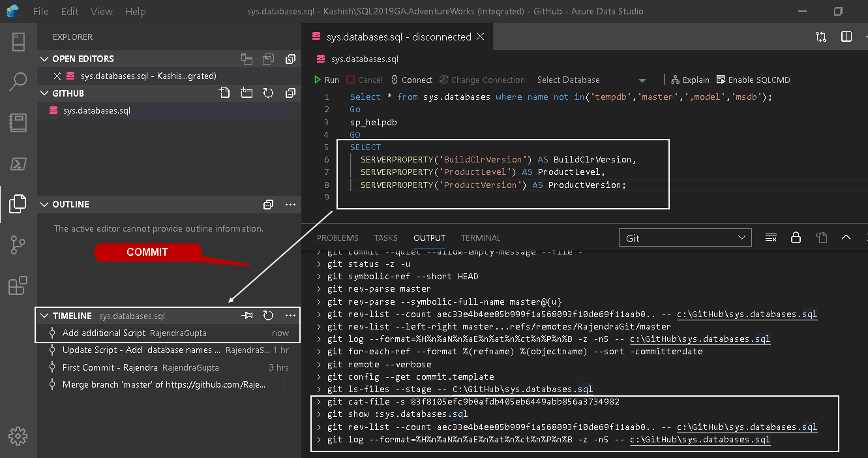Toggle output scroll lock

click(796, 237)
